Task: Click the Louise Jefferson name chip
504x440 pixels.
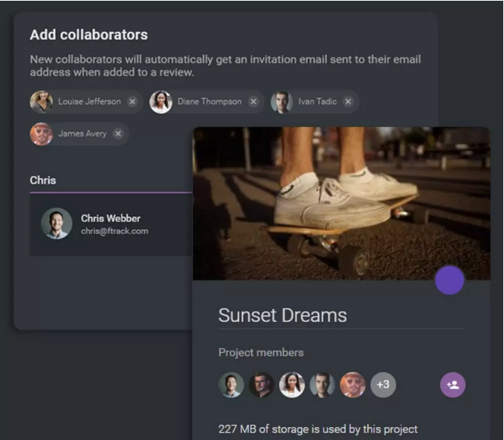Action: pyautogui.click(x=86, y=102)
